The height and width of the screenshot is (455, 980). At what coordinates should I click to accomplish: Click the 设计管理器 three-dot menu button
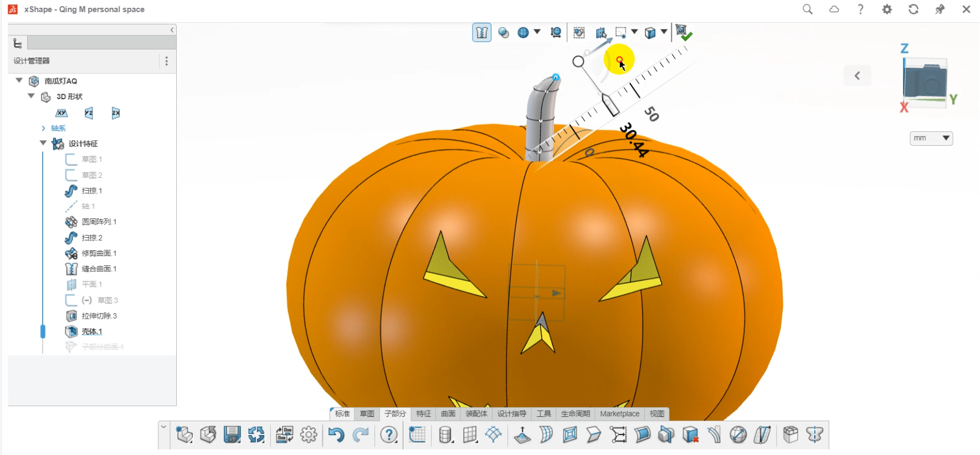(x=166, y=61)
